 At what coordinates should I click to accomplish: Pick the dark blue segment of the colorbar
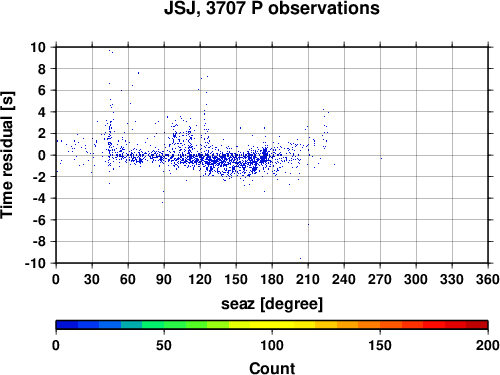(x=67, y=325)
